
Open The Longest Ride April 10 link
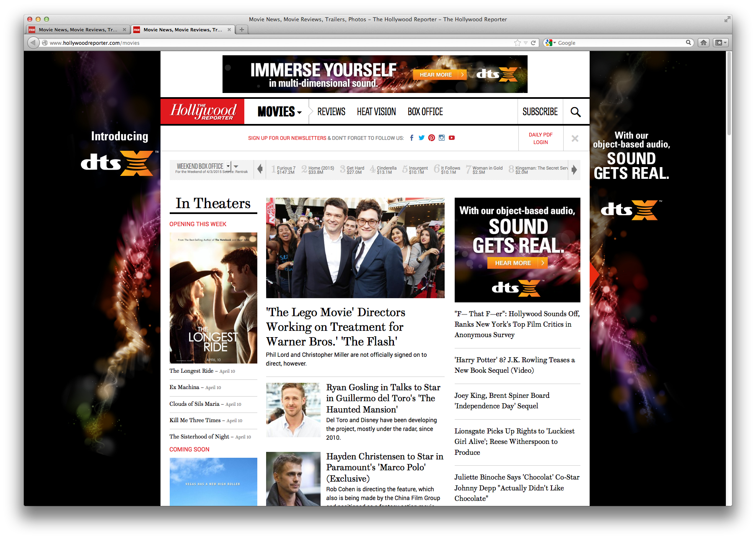point(202,371)
